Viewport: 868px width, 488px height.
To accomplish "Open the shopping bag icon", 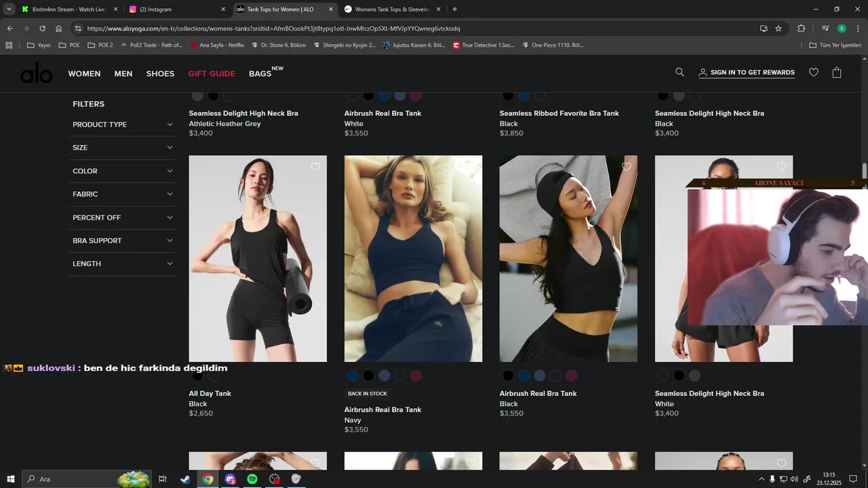I will pyautogui.click(x=837, y=73).
